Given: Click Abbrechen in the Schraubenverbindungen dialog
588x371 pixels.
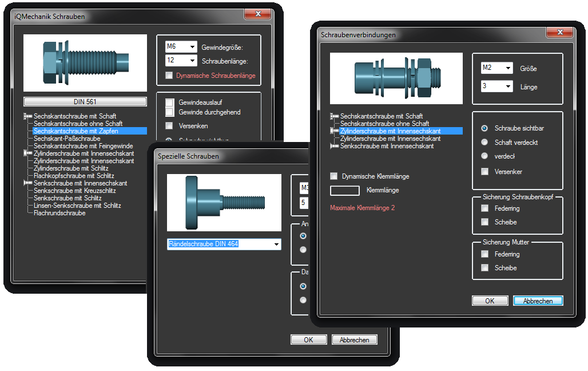Looking at the screenshot, I should click(538, 301).
